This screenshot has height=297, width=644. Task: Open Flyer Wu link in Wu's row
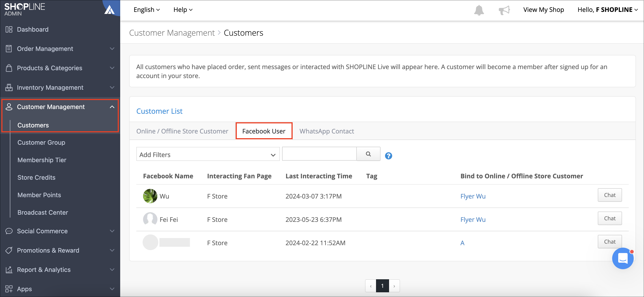point(473,196)
